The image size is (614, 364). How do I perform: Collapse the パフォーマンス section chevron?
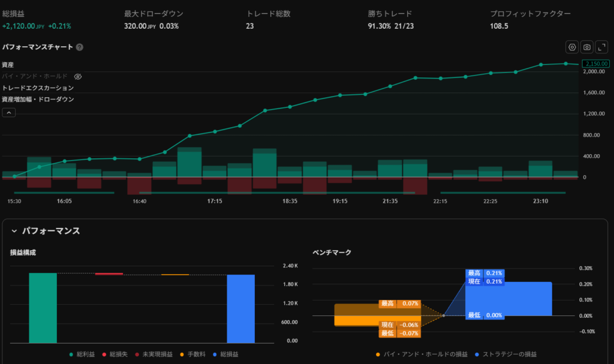[14, 231]
